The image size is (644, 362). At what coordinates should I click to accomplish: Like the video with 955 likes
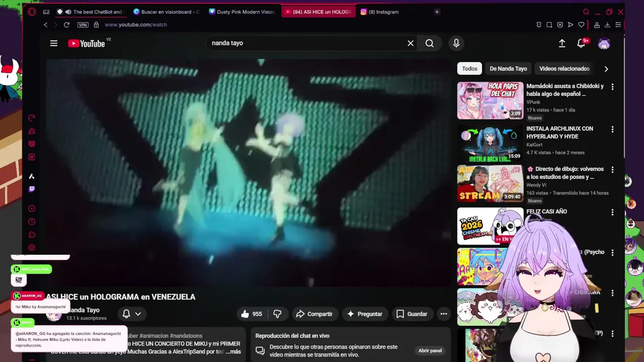pos(252,314)
